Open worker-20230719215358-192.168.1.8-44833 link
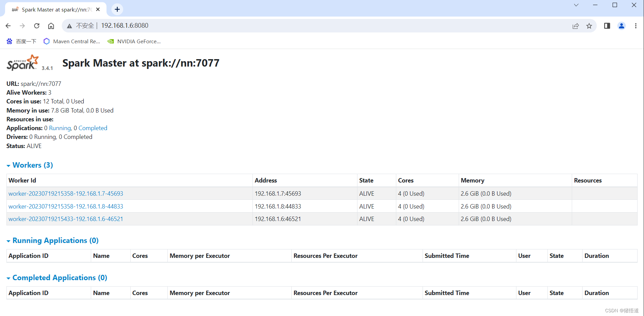This screenshot has height=316, width=644. pyautogui.click(x=66, y=206)
